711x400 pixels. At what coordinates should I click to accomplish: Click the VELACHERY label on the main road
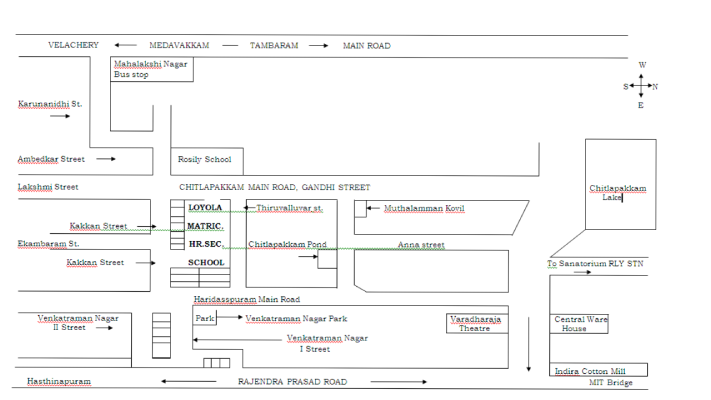click(x=73, y=45)
